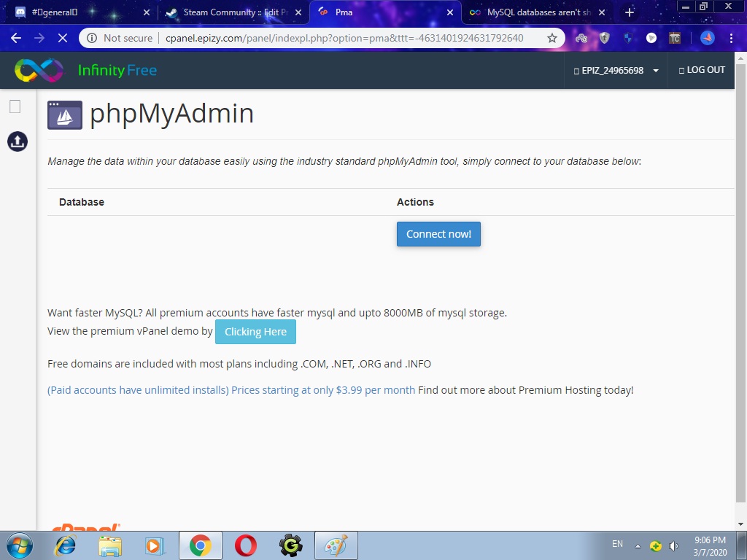Click the Clicking Here demo button
The image size is (747, 560).
point(255,332)
